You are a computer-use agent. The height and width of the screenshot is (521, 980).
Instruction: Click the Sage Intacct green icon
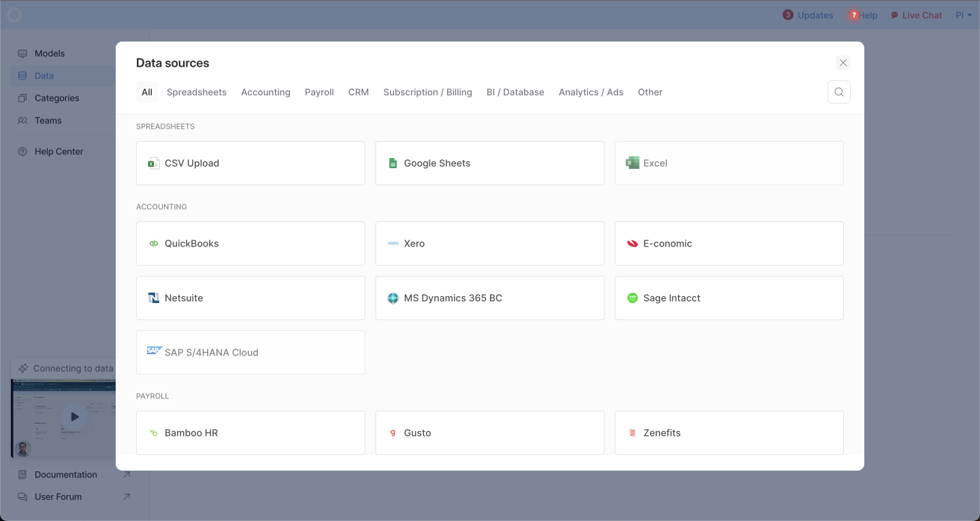(632, 298)
